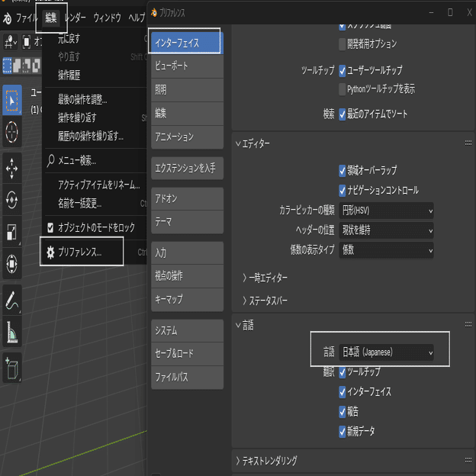Viewport: 476px width, 476px height.
Task: Toggle 最近のアイテムでソート checkbox
Action: 342,114
